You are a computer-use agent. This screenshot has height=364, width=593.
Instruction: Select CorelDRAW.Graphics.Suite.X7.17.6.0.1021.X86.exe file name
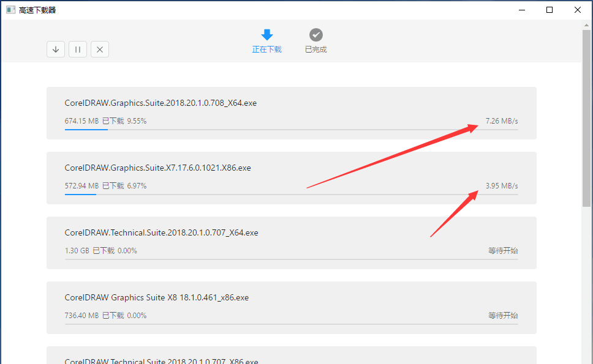[x=157, y=168]
